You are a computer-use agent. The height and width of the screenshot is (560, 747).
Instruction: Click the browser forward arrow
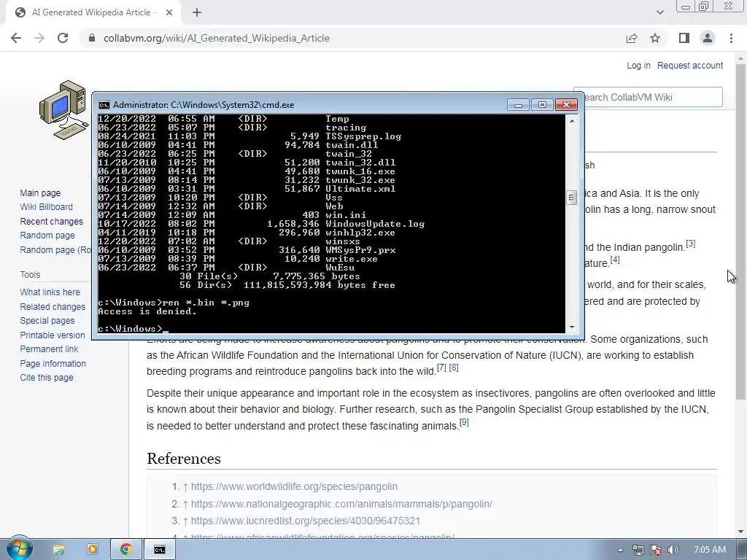(39, 38)
